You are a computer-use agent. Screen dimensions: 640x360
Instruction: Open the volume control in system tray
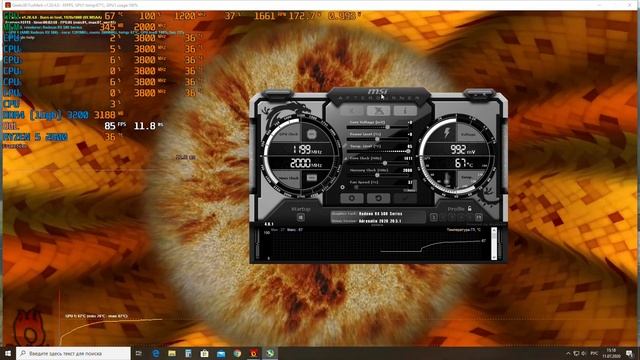tap(584, 353)
